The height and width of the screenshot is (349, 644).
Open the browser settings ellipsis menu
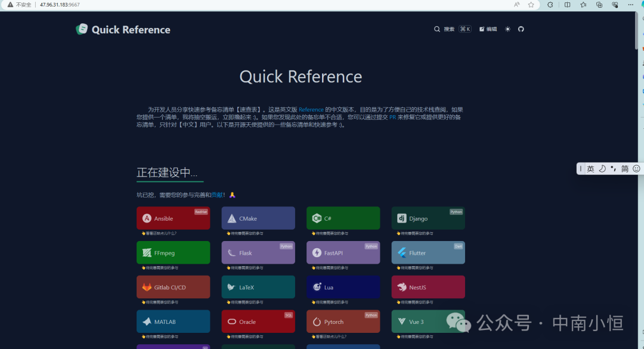pos(631,5)
